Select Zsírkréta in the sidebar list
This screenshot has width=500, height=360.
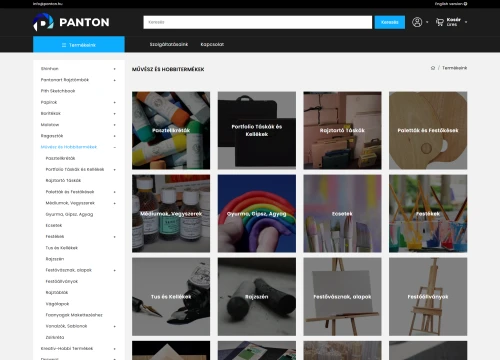pos(55,337)
